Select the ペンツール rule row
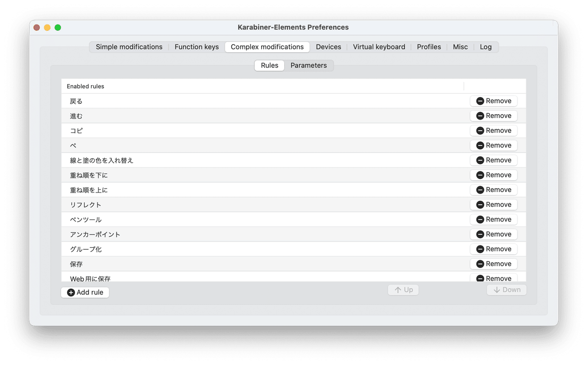This screenshot has height=365, width=588. coord(294,219)
